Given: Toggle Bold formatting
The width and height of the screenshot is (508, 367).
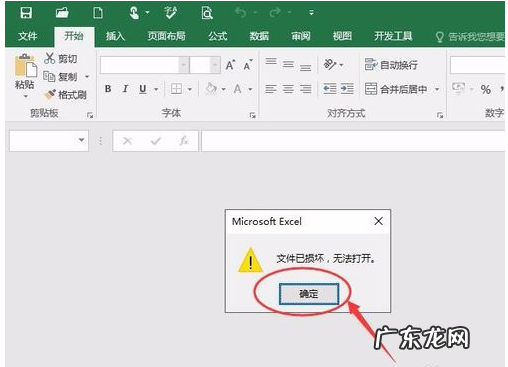Looking at the screenshot, I should (108, 89).
